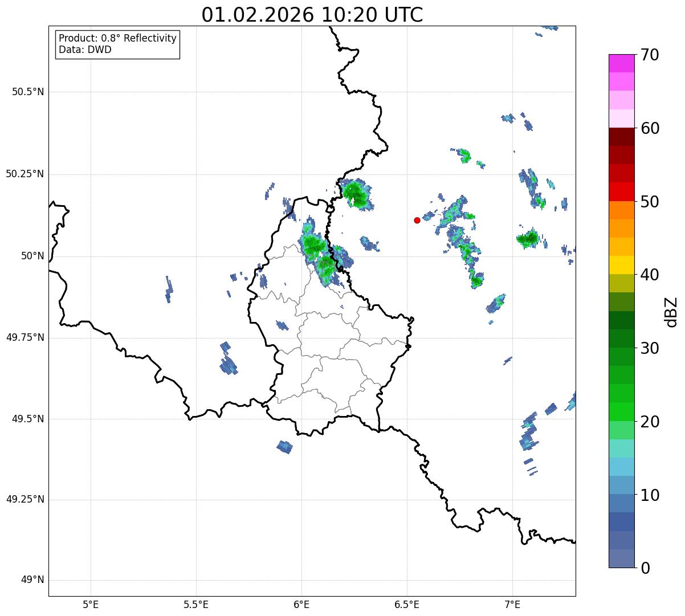Click the colorbar tick label 10
The height and width of the screenshot is (616, 685).
click(x=650, y=495)
